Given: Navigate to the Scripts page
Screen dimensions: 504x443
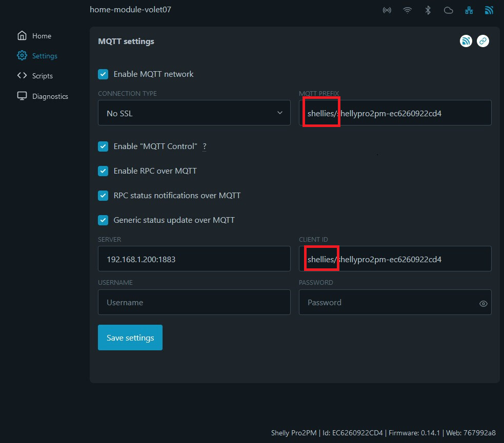Looking at the screenshot, I should pyautogui.click(x=43, y=75).
